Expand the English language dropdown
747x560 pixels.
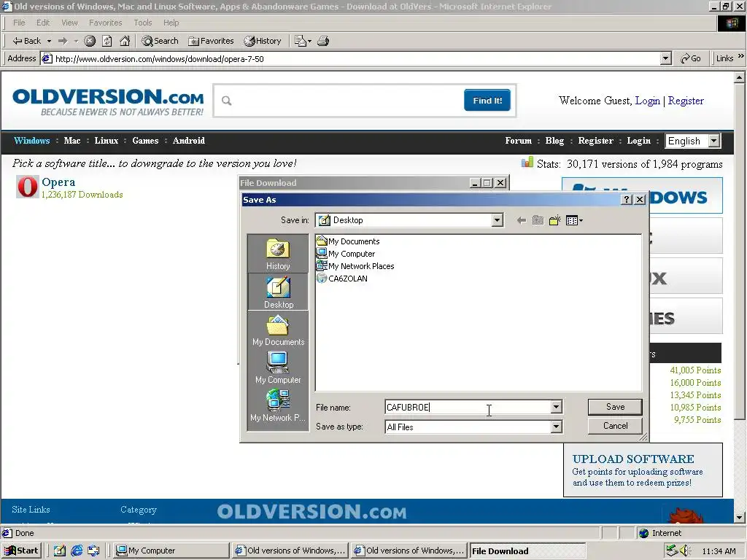[713, 141]
